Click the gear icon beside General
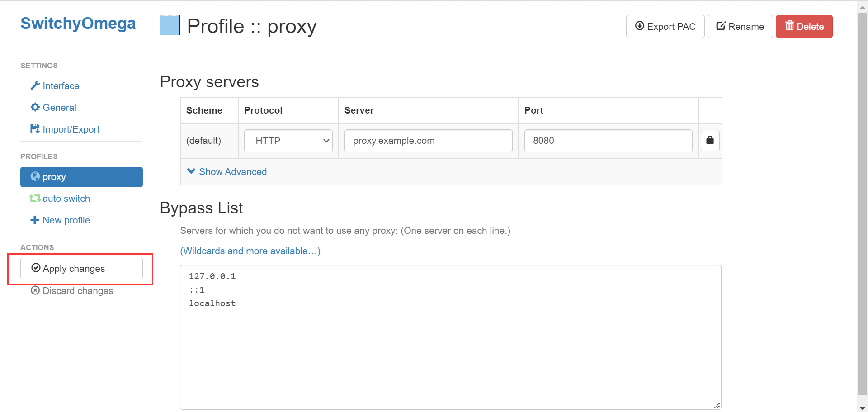 tap(35, 107)
